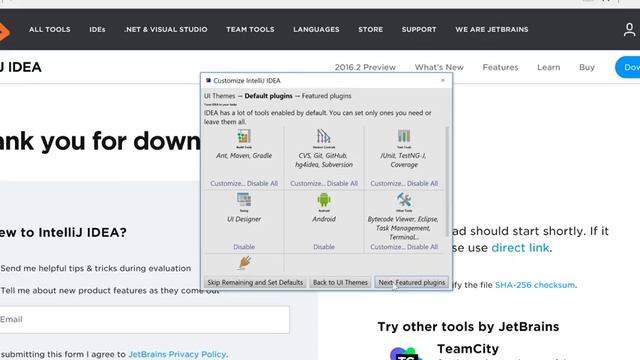The image size is (640, 360).
Task: Customize the Bytecode Viewer, Eclipse other tools
Action: tap(388, 247)
